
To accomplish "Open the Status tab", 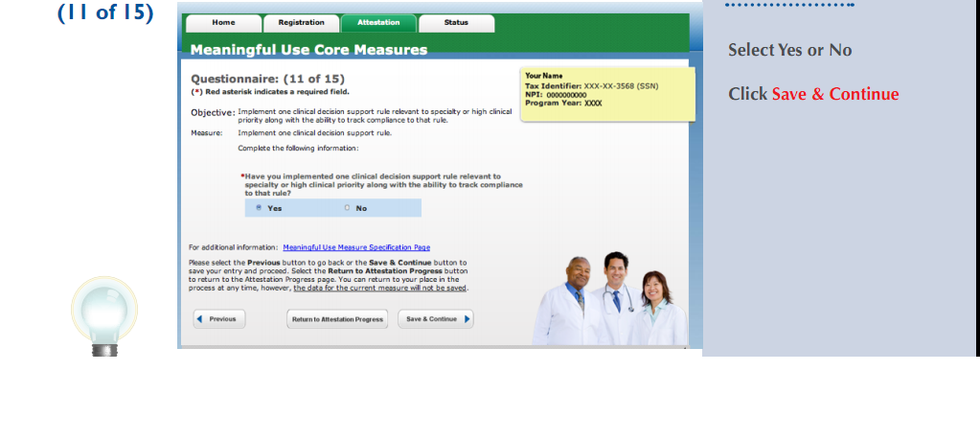I will click(x=456, y=23).
